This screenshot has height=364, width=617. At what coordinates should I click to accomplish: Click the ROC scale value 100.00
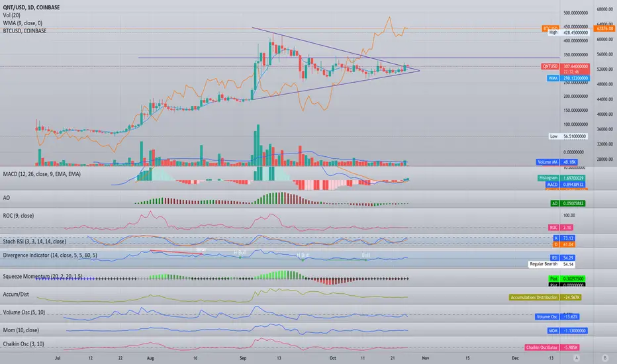(569, 215)
